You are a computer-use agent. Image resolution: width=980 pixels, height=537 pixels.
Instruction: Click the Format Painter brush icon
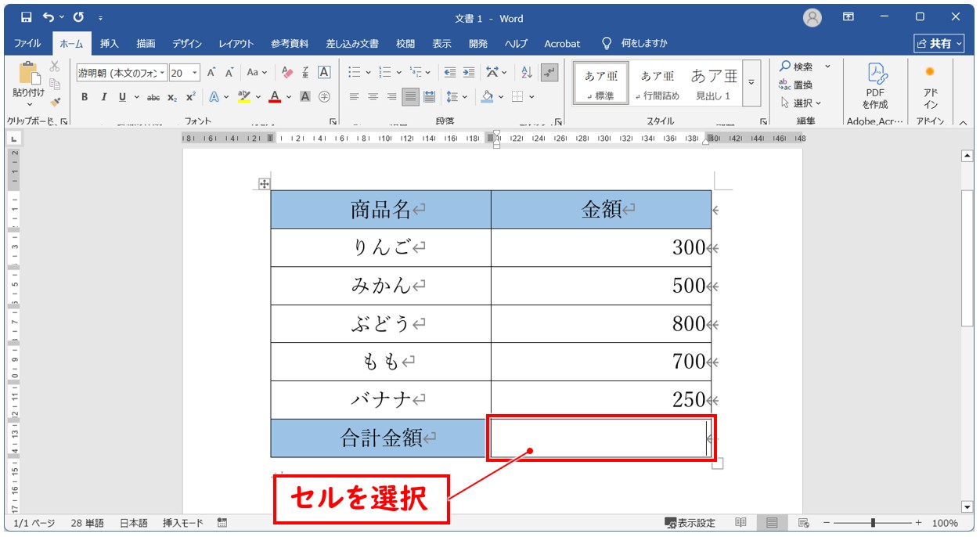click(55, 102)
